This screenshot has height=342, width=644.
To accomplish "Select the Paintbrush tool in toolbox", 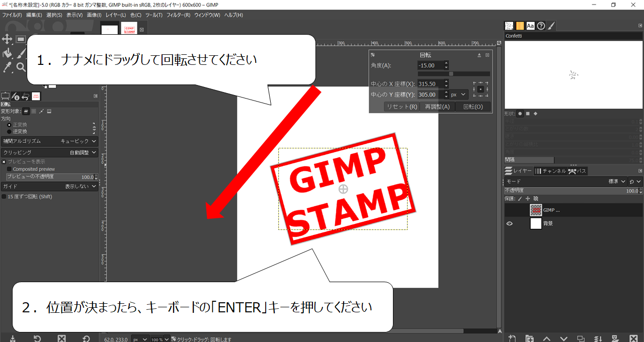I will (21, 53).
